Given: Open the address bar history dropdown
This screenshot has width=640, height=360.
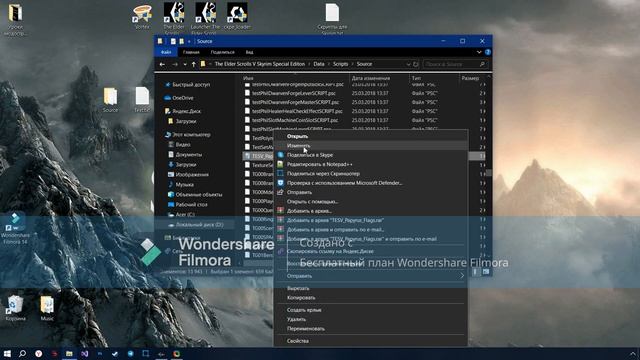Looking at the screenshot, I should [x=408, y=64].
